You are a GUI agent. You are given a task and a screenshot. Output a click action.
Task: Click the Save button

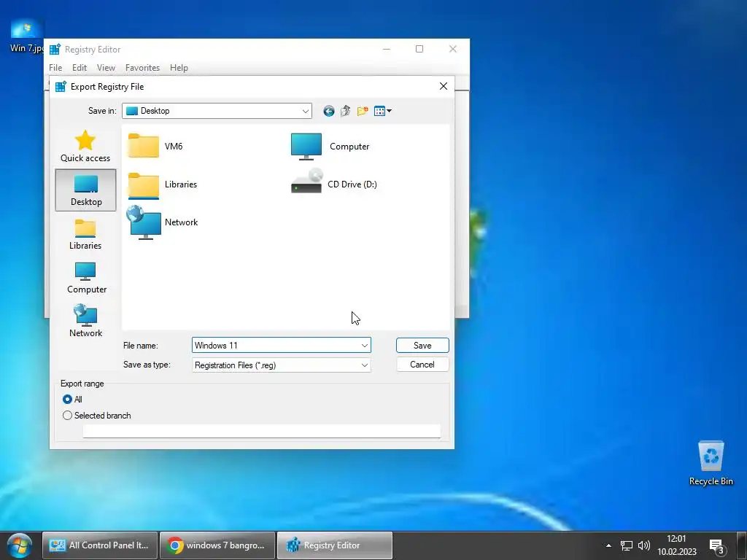[x=422, y=345]
